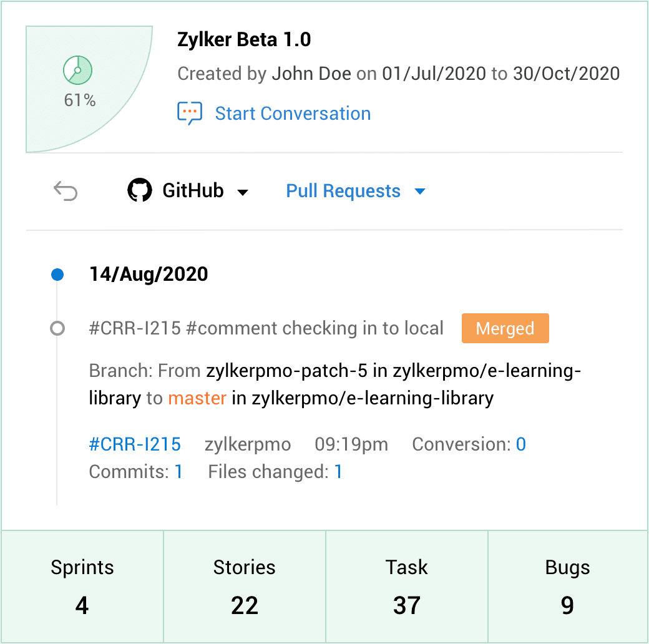Click the master branch link
The width and height of the screenshot is (649, 644).
197,398
